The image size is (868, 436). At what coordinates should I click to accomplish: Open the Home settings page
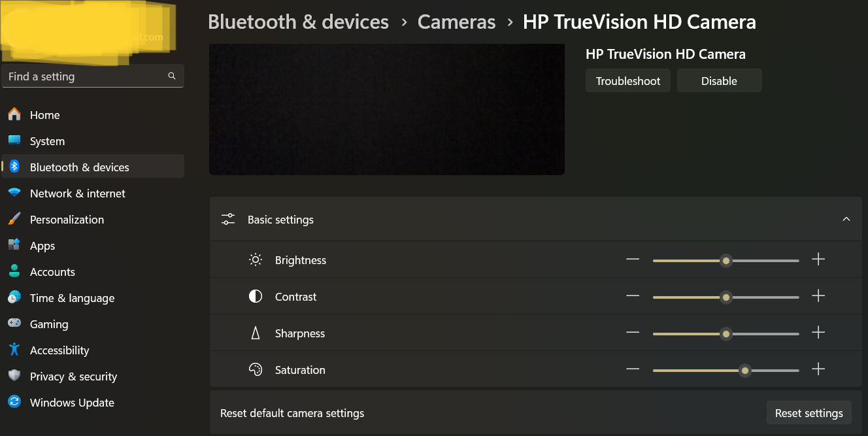coord(93,115)
